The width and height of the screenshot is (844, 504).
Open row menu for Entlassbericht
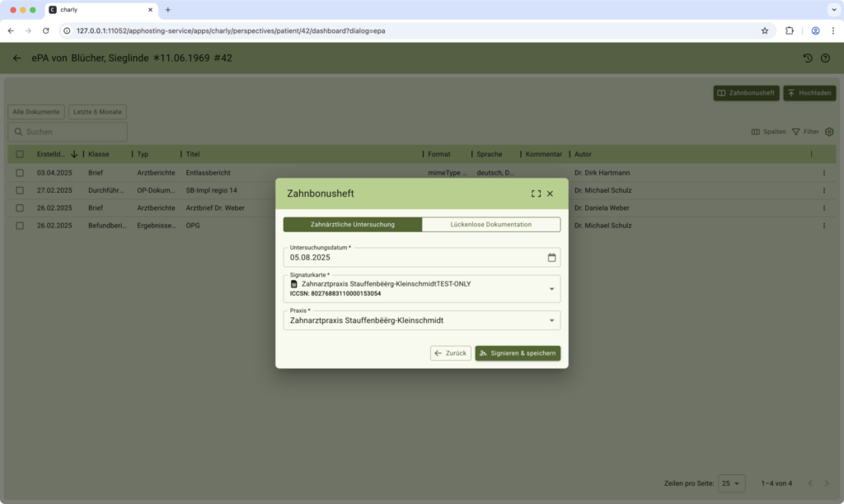click(823, 173)
